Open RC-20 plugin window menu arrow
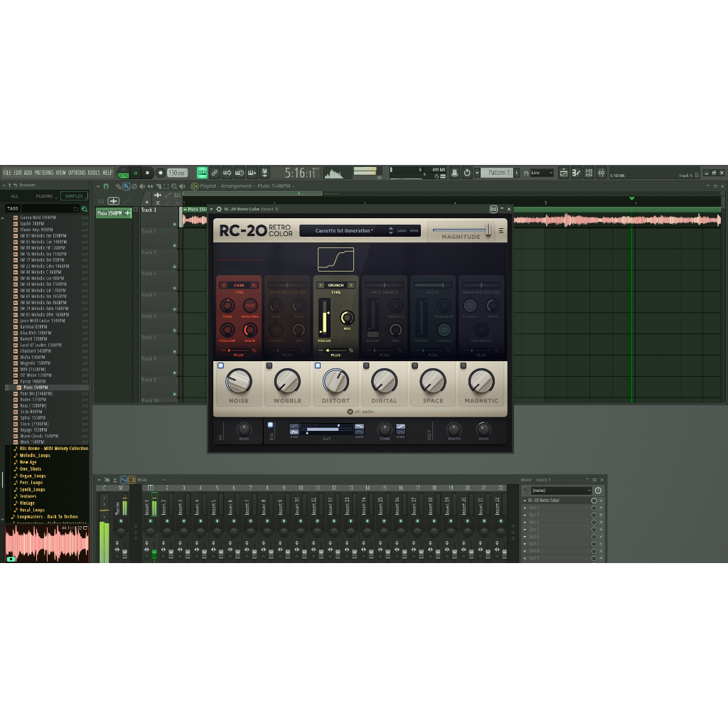The width and height of the screenshot is (728, 728). click(212, 210)
